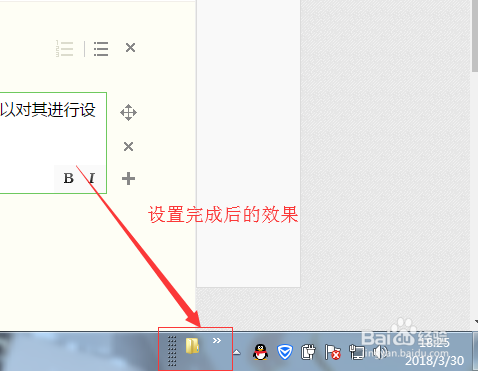This screenshot has width=478, height=371.
Task: Show hidden system tray icons
Action: 236,352
